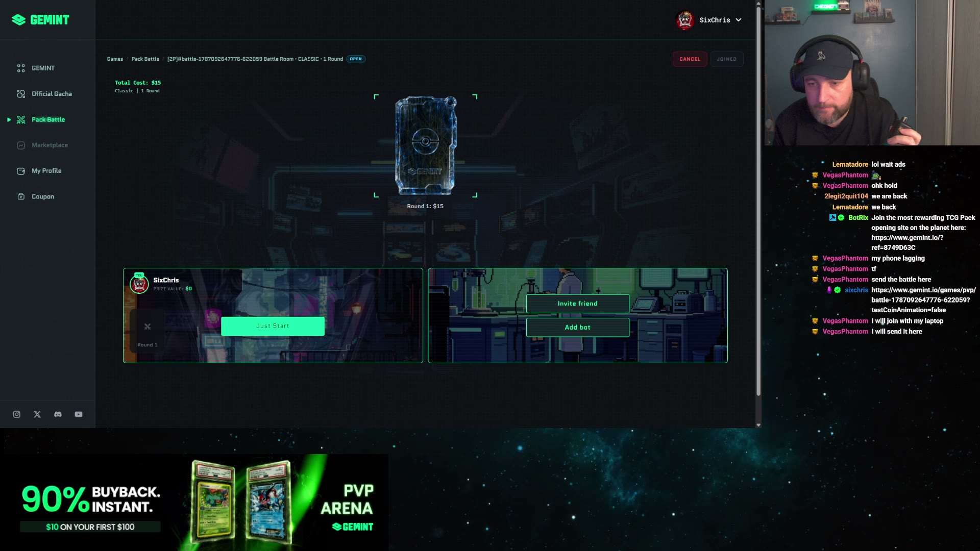Click the 2legit2quit104 username in chat
The height and width of the screenshot is (551, 980).
[846, 196]
